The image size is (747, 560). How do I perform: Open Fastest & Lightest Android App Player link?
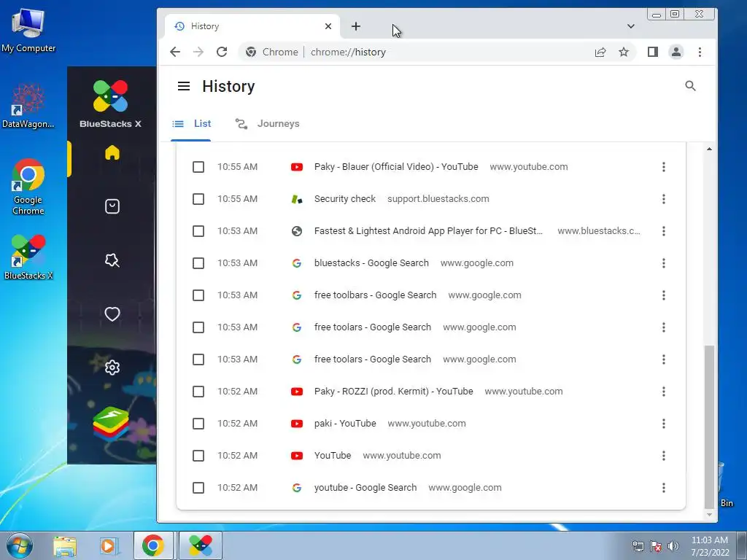point(428,231)
